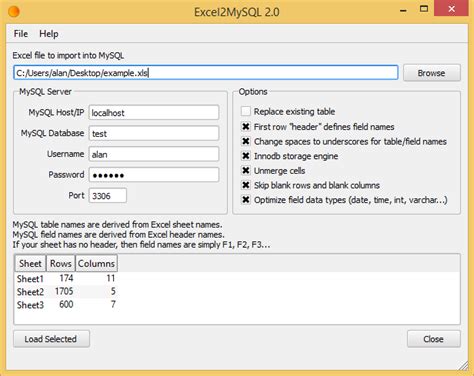The image size is (474, 376).
Task: Maximize the Excel2MySQL window
Action: [x=424, y=9]
